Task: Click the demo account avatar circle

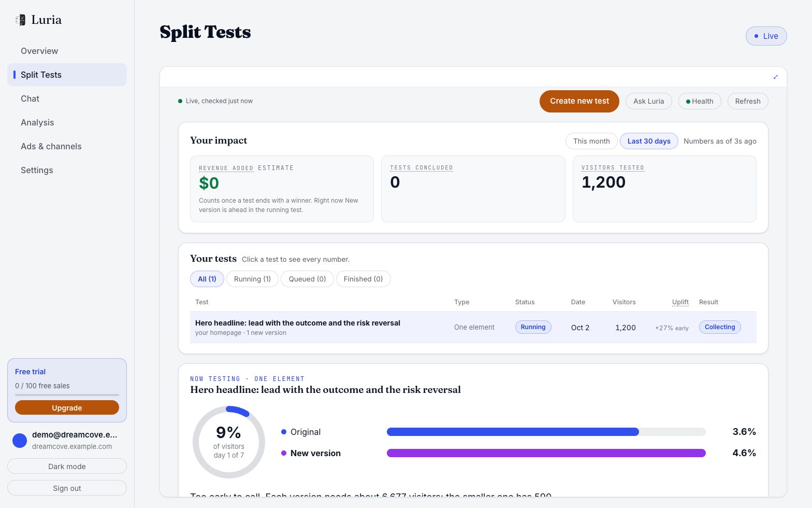Action: tap(20, 441)
